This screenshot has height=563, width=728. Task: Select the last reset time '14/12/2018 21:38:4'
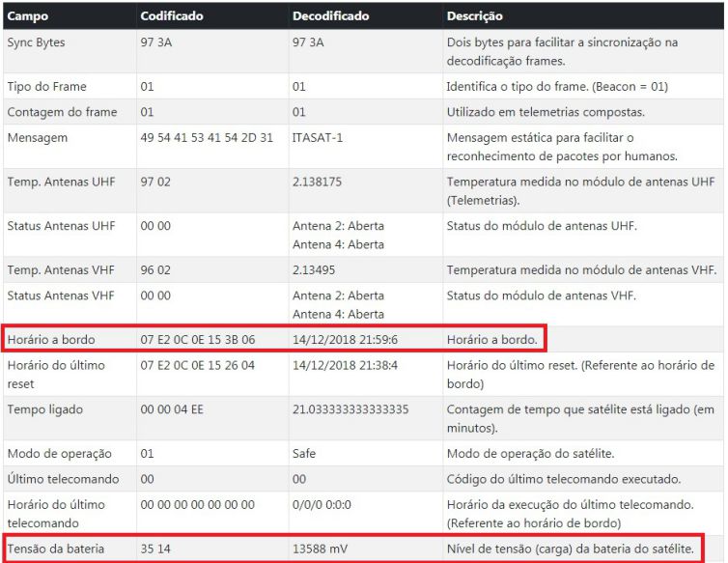pos(345,366)
